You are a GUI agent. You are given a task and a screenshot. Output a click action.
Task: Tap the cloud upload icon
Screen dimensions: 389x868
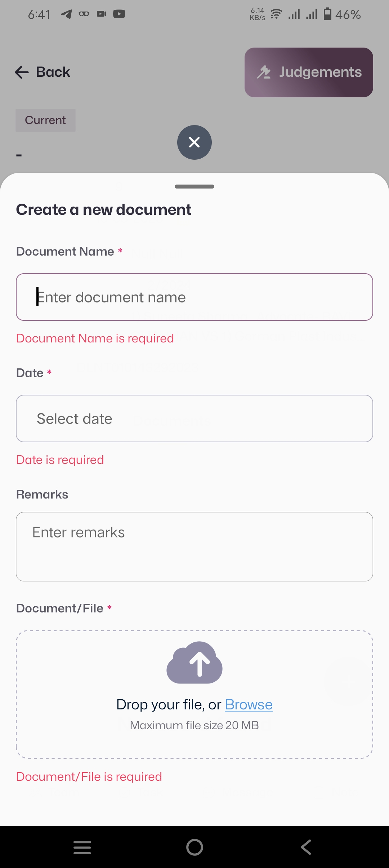(x=194, y=663)
